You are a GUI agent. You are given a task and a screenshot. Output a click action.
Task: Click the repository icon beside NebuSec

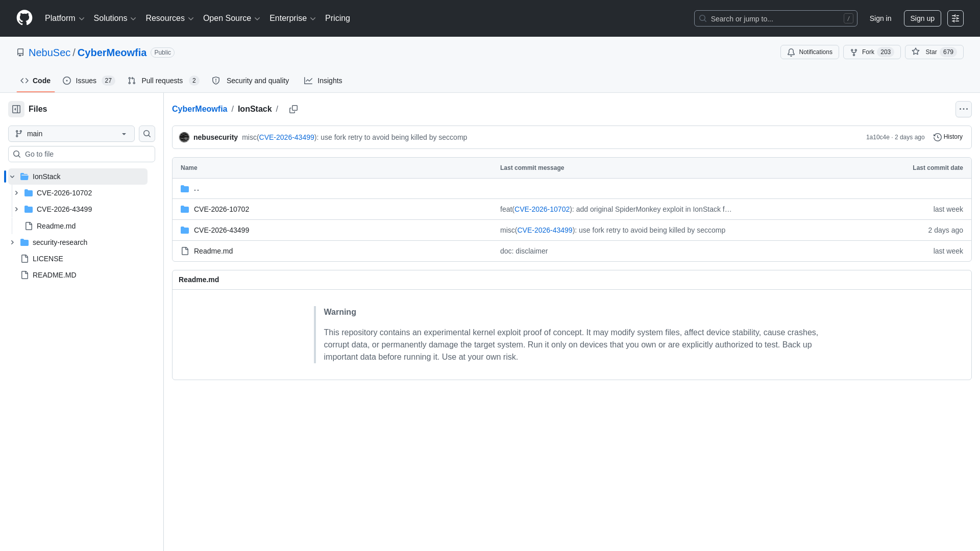tap(20, 53)
